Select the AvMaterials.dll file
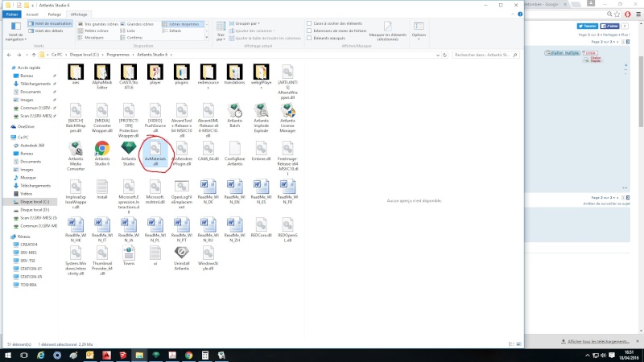The width and height of the screenshot is (644, 362). point(155,154)
